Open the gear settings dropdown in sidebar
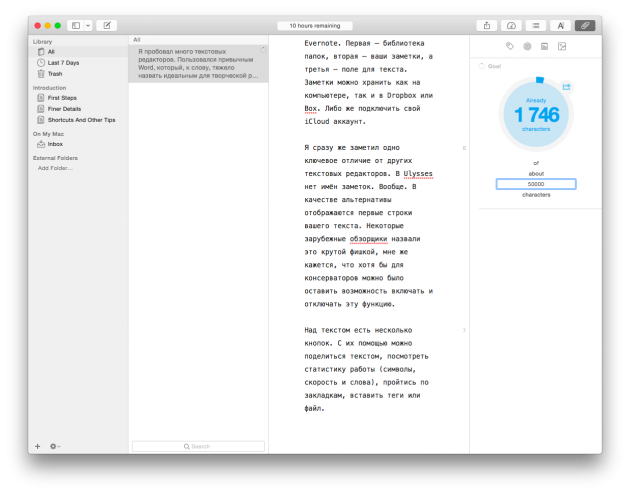Viewport: 630px width, 494px height. pos(54,446)
